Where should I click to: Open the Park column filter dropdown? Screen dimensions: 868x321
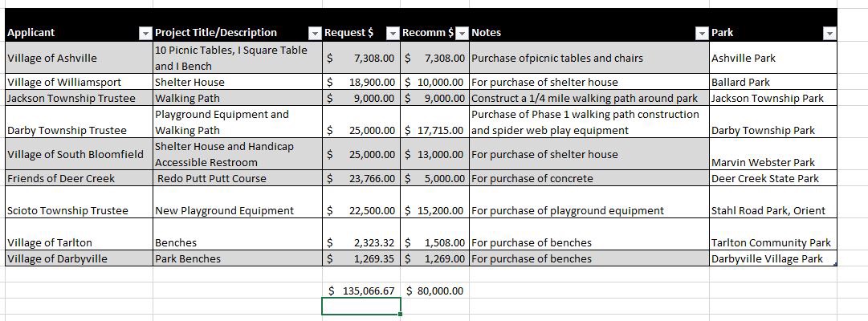[x=829, y=34]
